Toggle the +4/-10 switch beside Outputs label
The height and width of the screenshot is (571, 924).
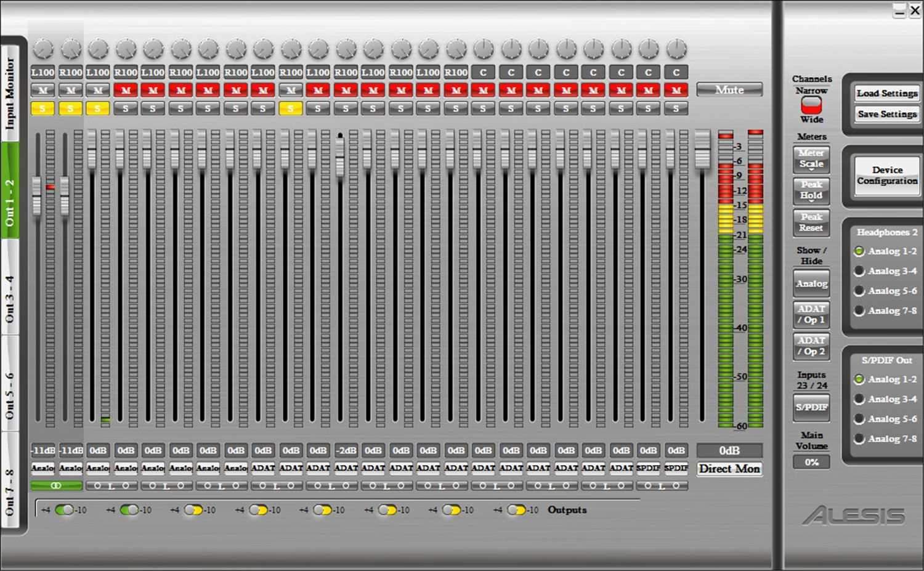coord(516,510)
